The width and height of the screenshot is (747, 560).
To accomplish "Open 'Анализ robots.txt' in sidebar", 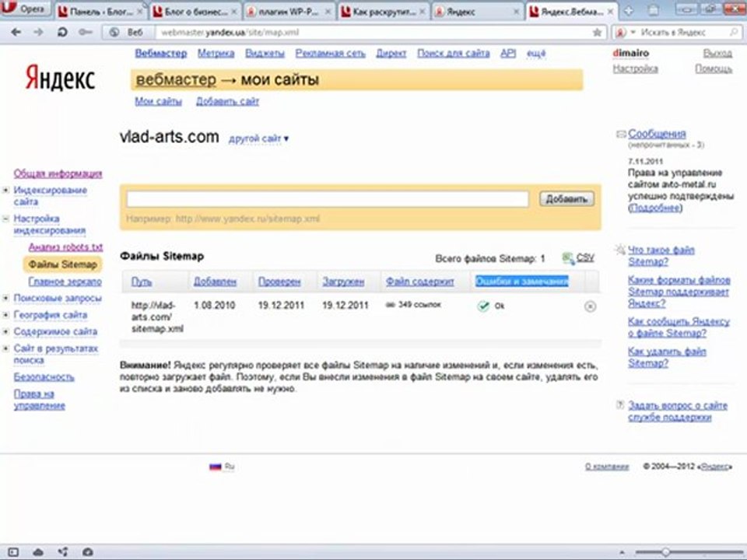I will point(65,247).
